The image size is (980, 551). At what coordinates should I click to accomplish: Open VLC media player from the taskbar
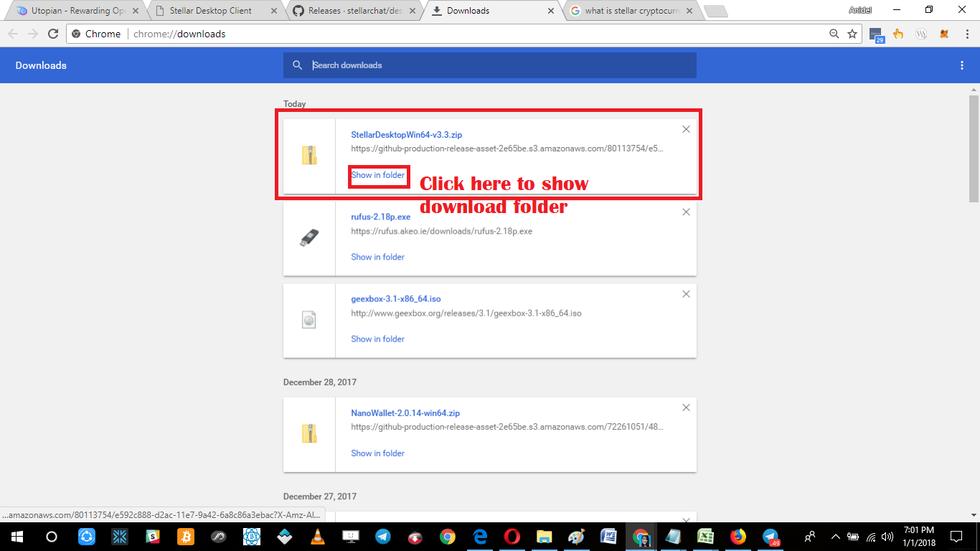point(316,537)
